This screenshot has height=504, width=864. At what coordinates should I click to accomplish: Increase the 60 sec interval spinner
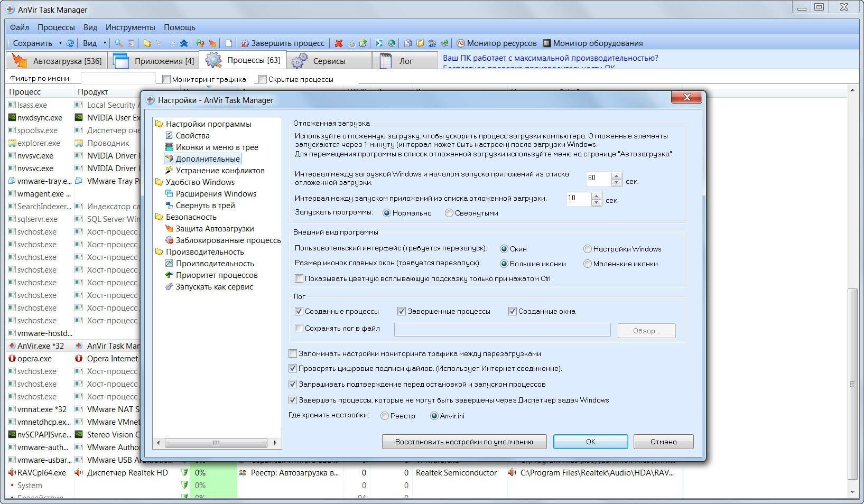click(x=616, y=175)
